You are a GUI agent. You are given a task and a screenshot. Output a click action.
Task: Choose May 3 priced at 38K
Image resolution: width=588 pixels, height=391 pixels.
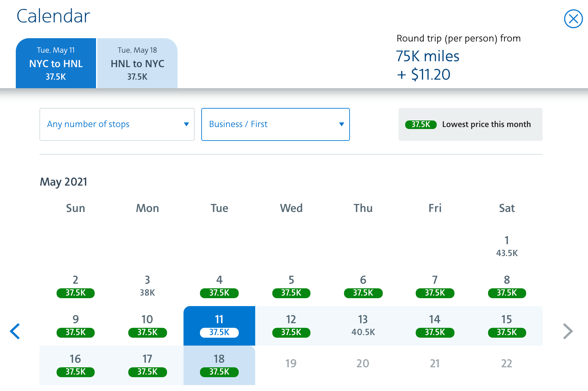[x=147, y=286]
